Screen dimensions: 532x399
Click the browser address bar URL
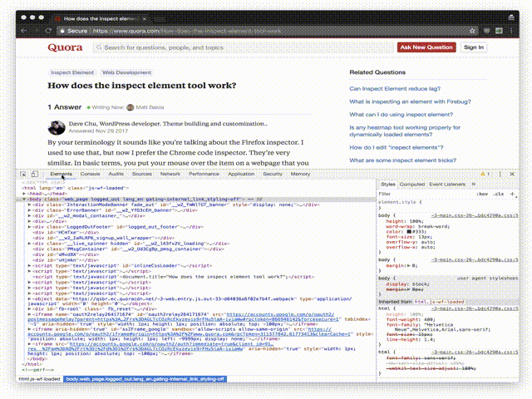click(187, 31)
